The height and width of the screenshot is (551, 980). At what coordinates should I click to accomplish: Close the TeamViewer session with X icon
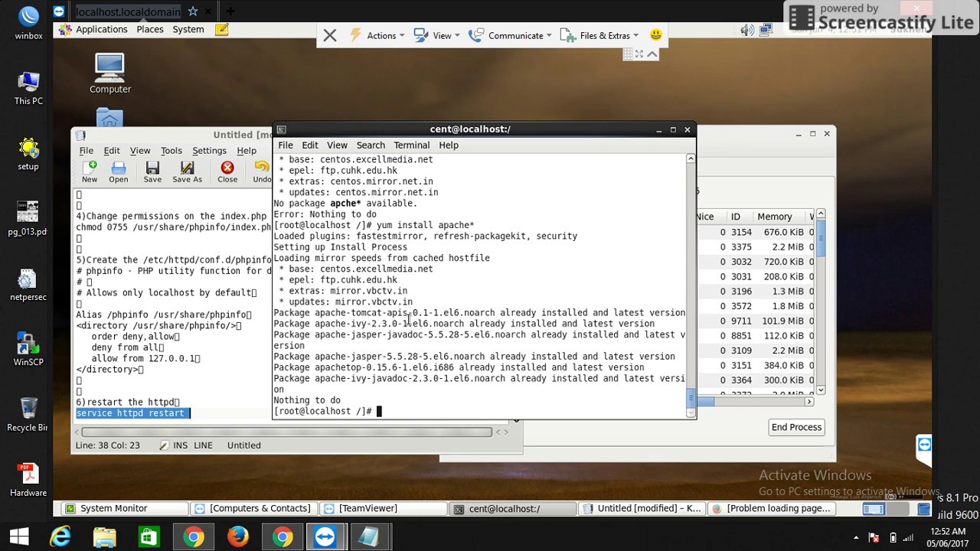pos(330,35)
